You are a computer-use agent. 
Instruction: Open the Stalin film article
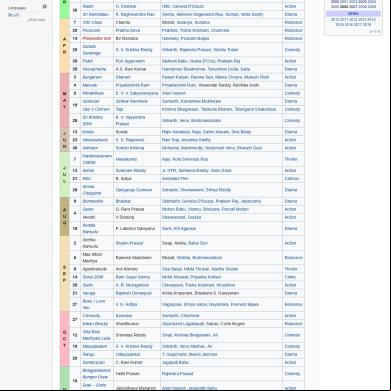click(x=88, y=285)
